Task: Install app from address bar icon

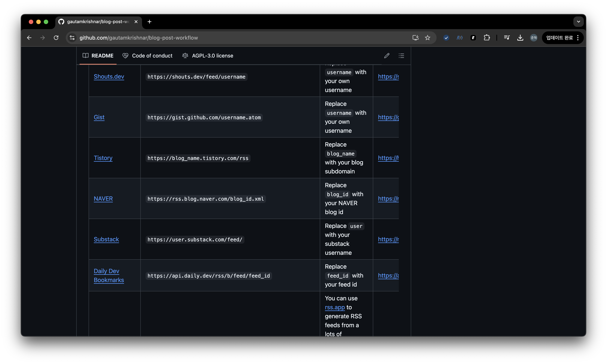Action: pyautogui.click(x=415, y=38)
